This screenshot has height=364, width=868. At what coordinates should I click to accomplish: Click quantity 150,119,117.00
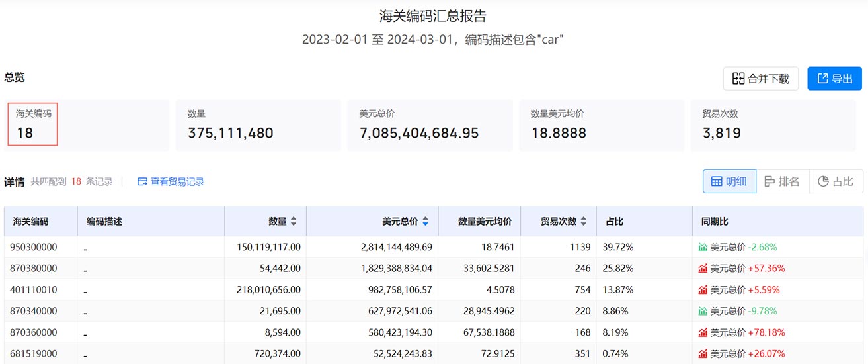tap(268, 247)
